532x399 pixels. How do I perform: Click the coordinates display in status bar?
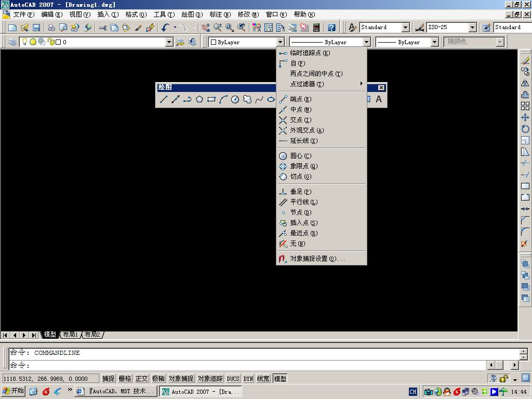[x=50, y=378]
